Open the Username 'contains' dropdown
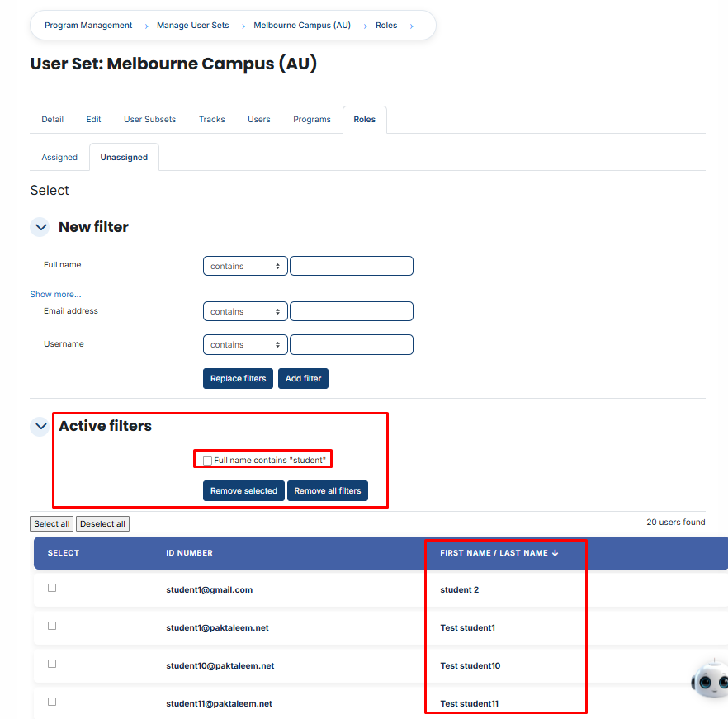This screenshot has width=728, height=719. (x=245, y=344)
